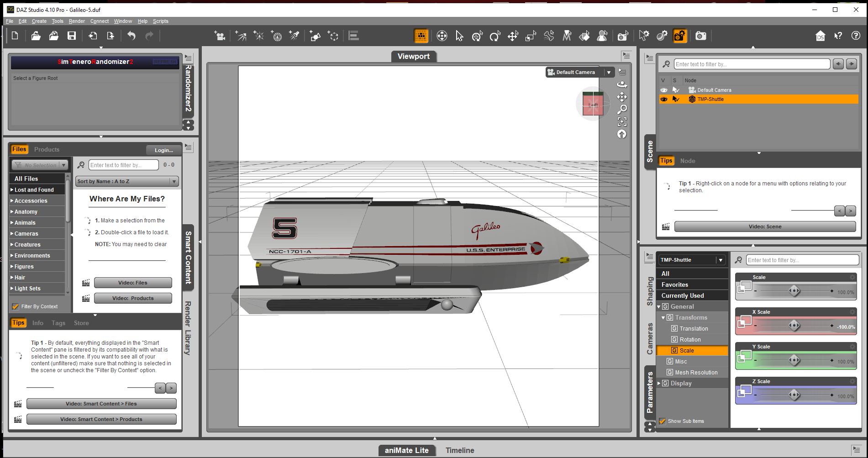This screenshot has width=868, height=458.
Task: Toggle visibility of TMP-Shuttle node
Action: coord(664,99)
